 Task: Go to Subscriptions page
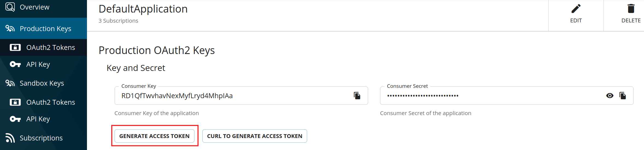click(x=41, y=138)
